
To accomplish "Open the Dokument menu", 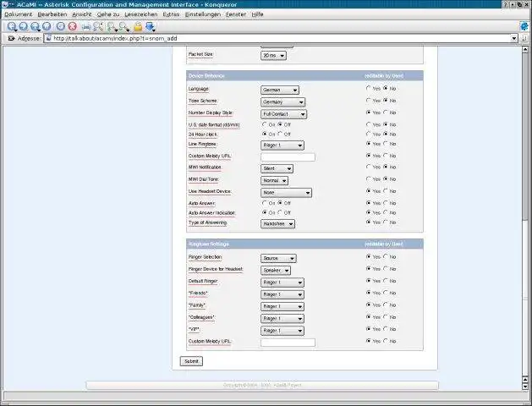I will tap(19, 14).
